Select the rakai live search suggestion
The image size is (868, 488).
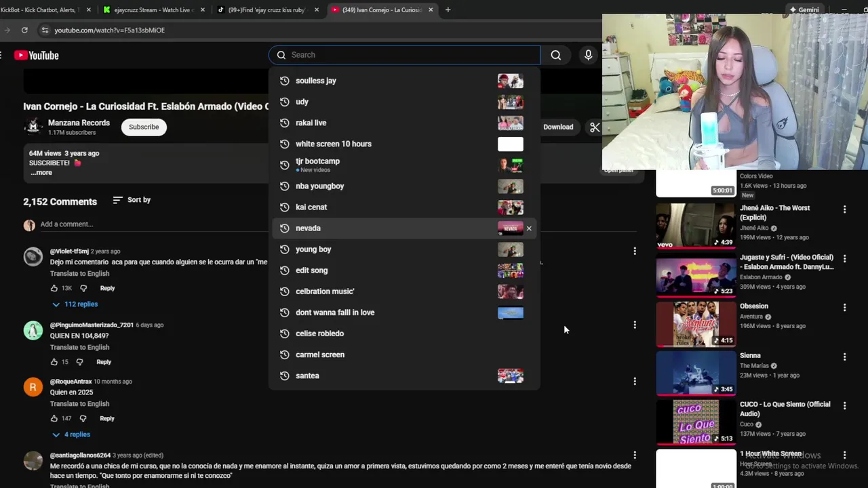coord(405,123)
